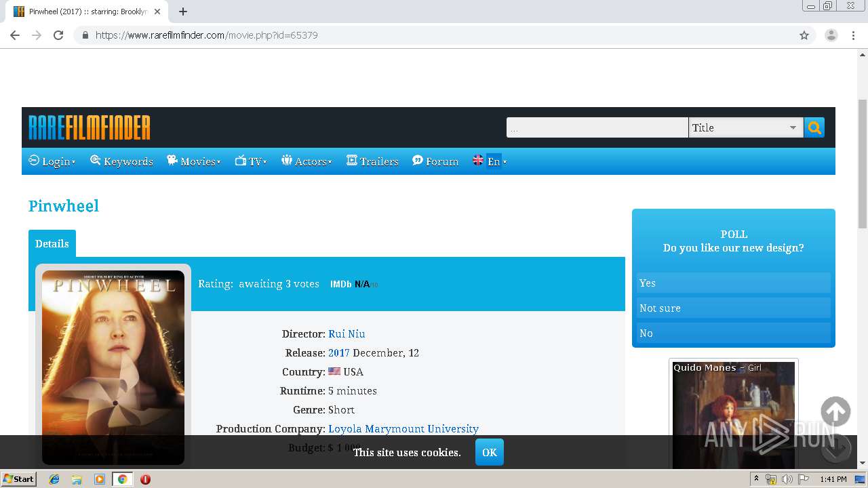
Task: Launch Internet Explorer from taskbar
Action: (x=54, y=479)
